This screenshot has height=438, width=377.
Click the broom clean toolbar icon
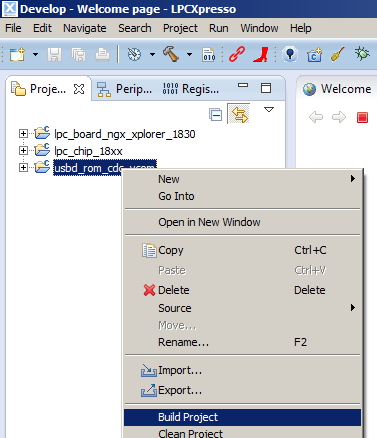click(x=338, y=54)
